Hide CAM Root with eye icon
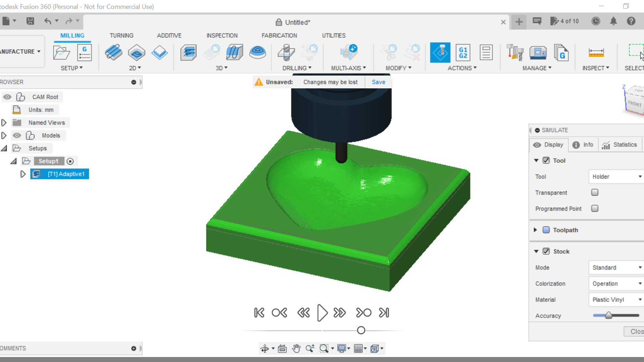This screenshot has width=644, height=362. click(7, 97)
